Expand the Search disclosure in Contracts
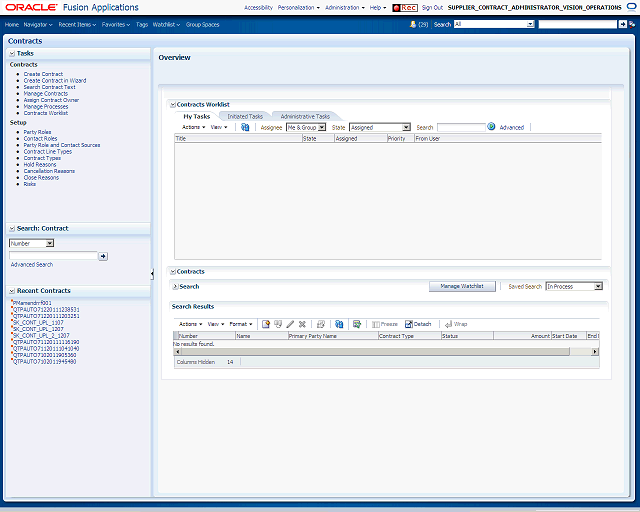 click(x=176, y=287)
